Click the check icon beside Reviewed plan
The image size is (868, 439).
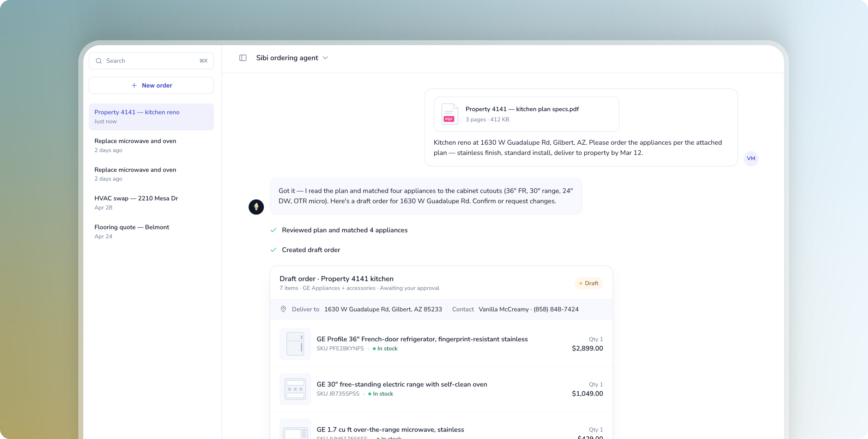point(273,230)
